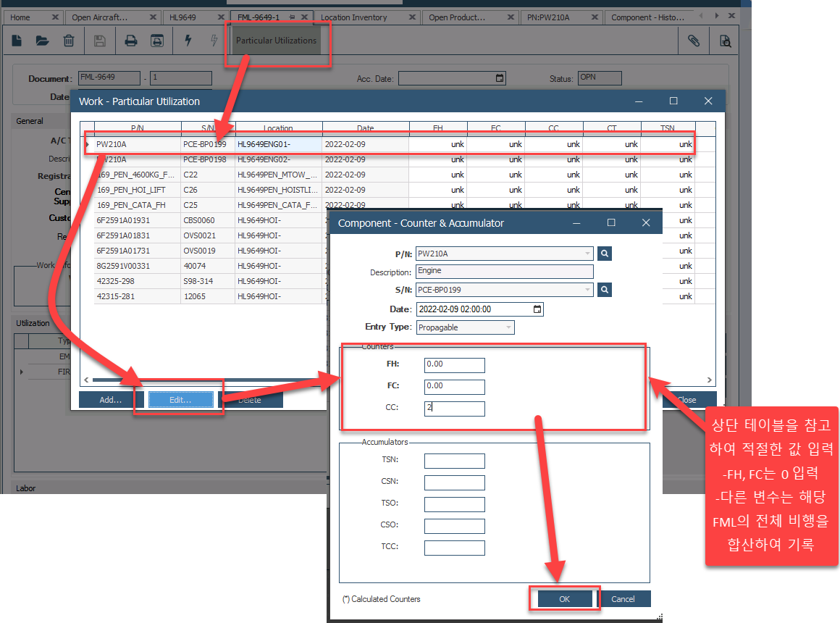Expand the Entry Type dropdown

[508, 327]
